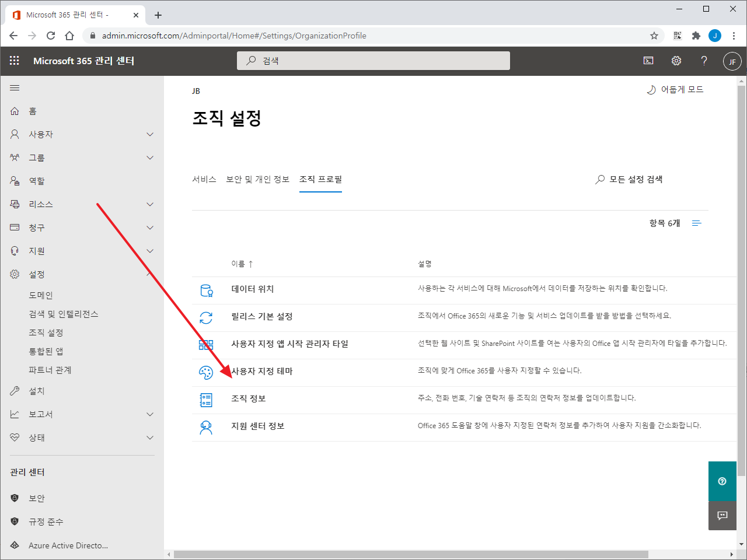Open list view options next to 항목 6개
The width and height of the screenshot is (747, 560).
[696, 223]
